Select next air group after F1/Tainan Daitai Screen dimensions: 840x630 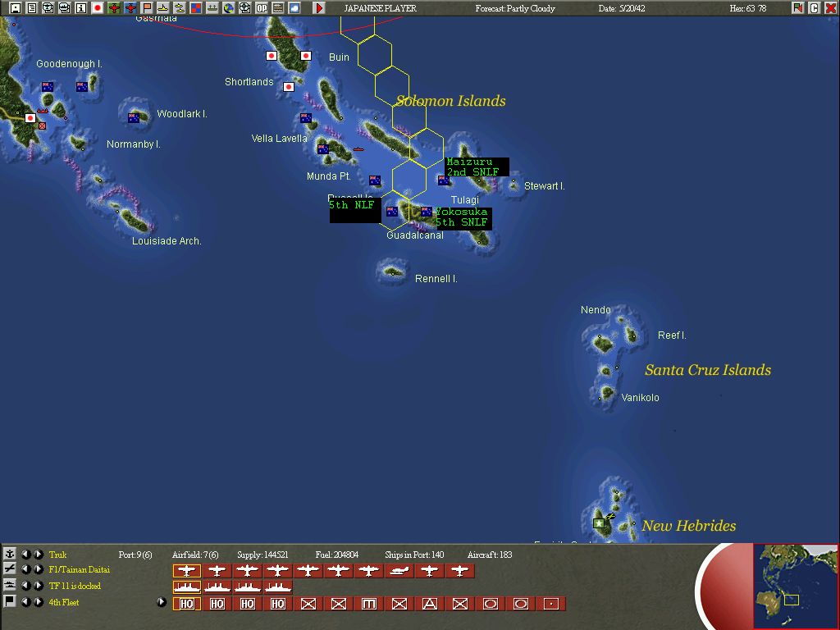[x=39, y=569]
